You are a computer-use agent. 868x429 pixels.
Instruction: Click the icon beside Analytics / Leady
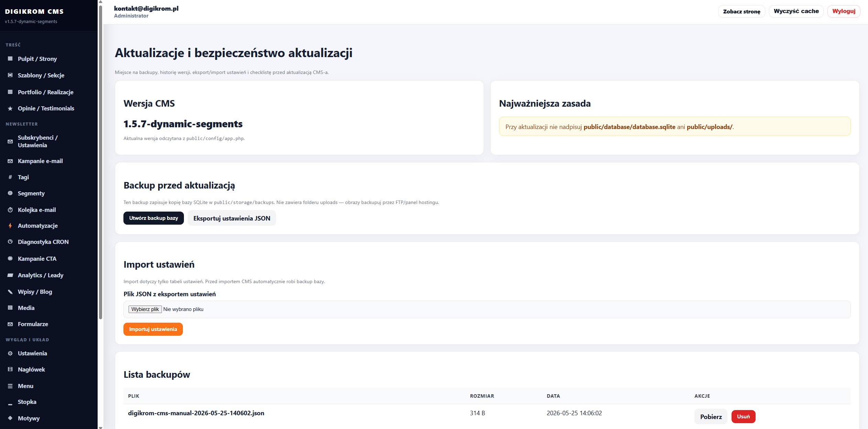coord(10,275)
